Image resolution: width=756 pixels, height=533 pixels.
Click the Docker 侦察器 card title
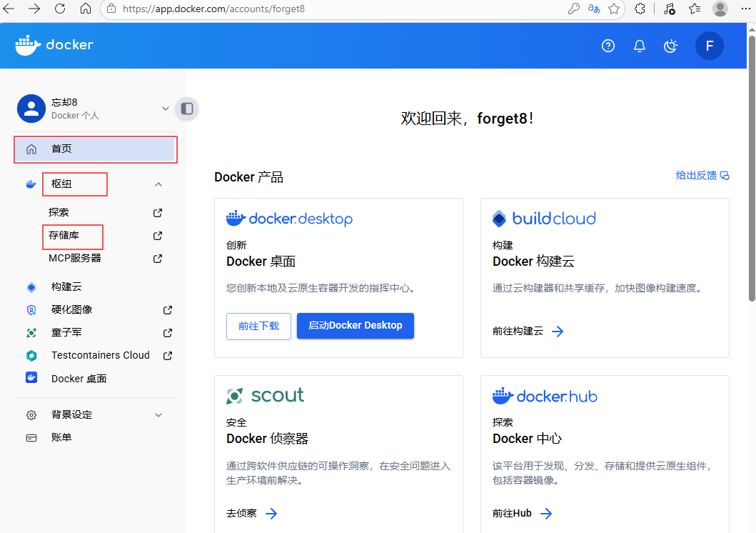(x=267, y=439)
